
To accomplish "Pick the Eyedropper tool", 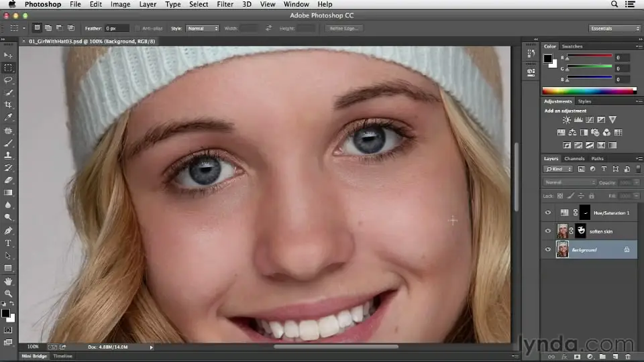I will pyautogui.click(x=9, y=117).
